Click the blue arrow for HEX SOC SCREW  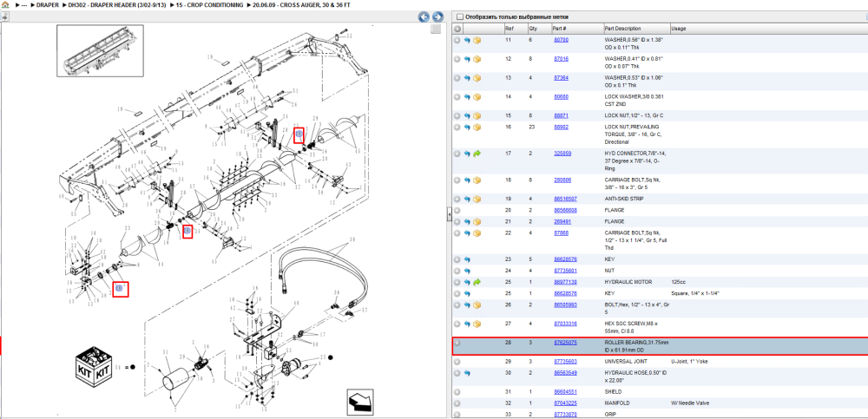coord(467,324)
